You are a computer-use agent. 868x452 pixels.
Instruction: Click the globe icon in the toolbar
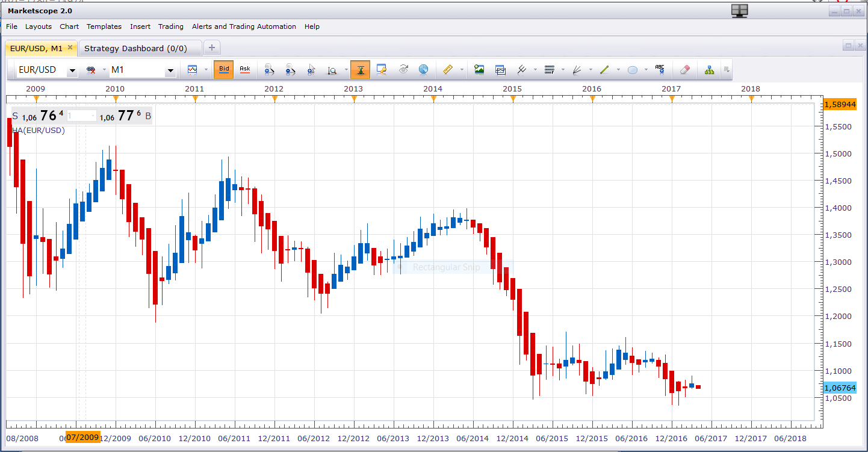[424, 70]
